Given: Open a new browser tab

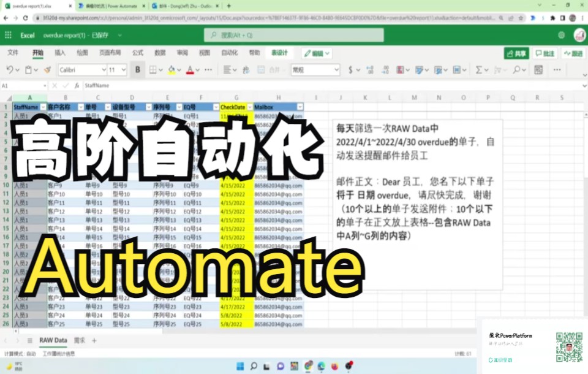Looking at the screenshot, I should coord(228,6).
